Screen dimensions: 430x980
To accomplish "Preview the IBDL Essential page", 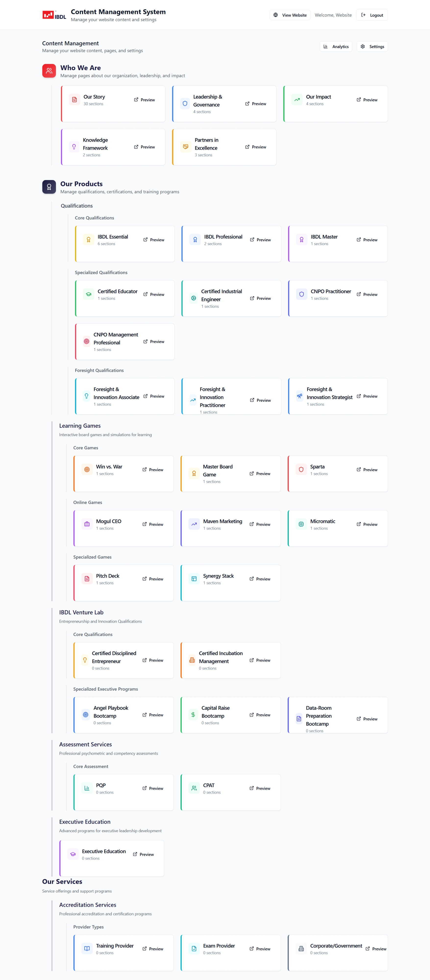I will tap(154, 240).
